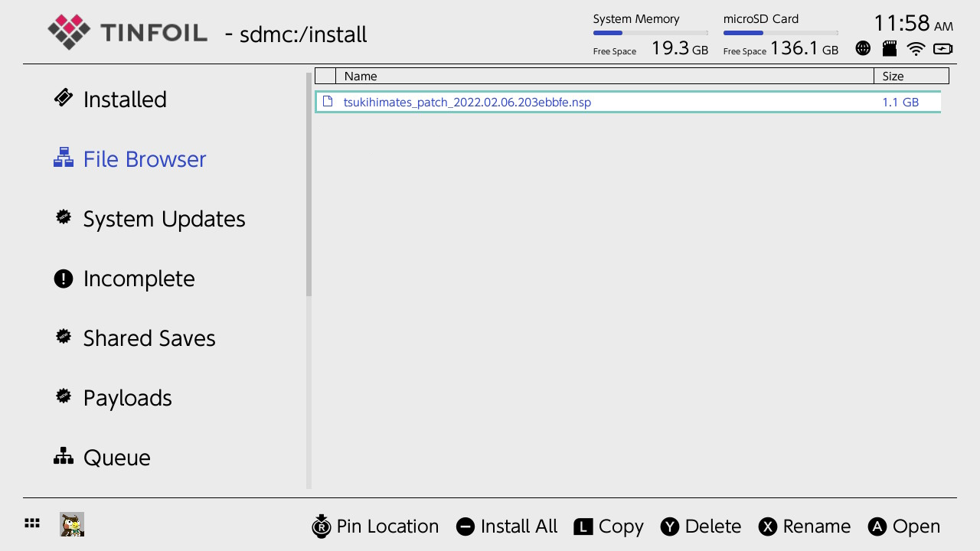Viewport: 980px width, 551px height.
Task: Select File Browser in the sidebar
Action: tap(130, 159)
